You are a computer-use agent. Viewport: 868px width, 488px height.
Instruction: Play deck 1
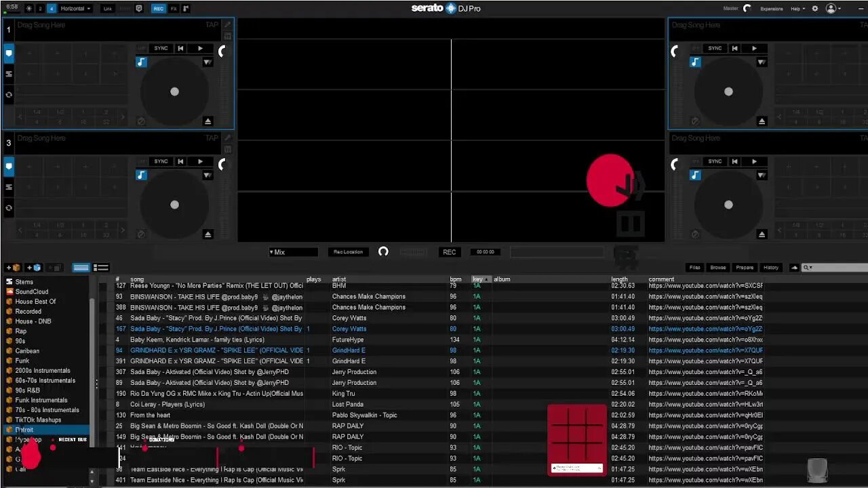tap(200, 48)
